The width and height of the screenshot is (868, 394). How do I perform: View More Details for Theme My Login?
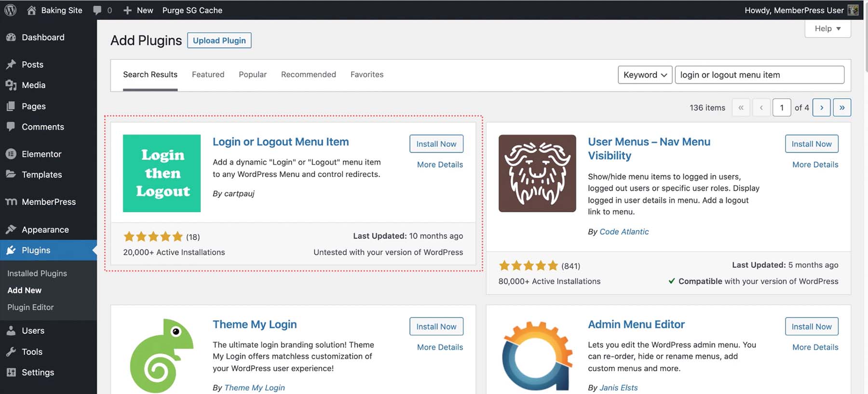[440, 347]
